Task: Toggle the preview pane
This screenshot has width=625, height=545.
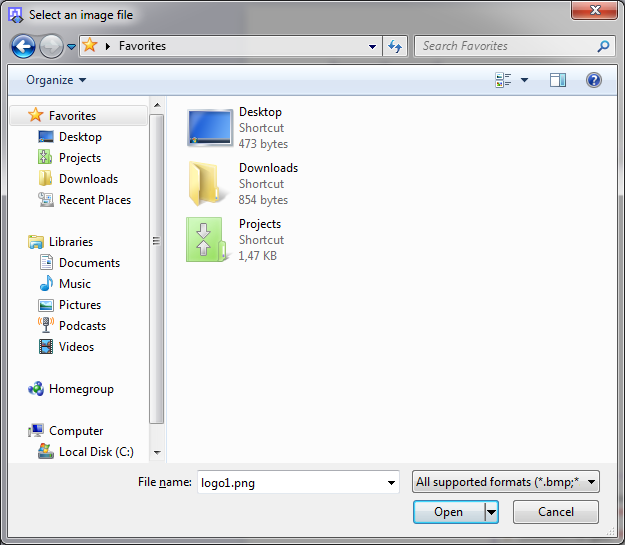Action: [558, 80]
